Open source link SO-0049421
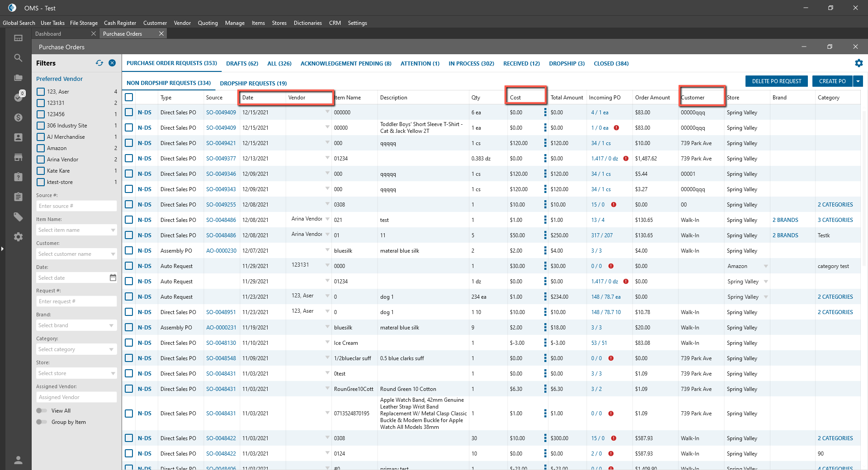868x470 pixels. point(221,143)
